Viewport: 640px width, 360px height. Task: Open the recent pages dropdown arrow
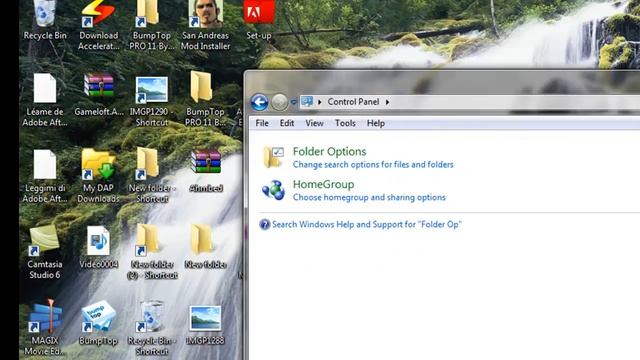click(293, 102)
